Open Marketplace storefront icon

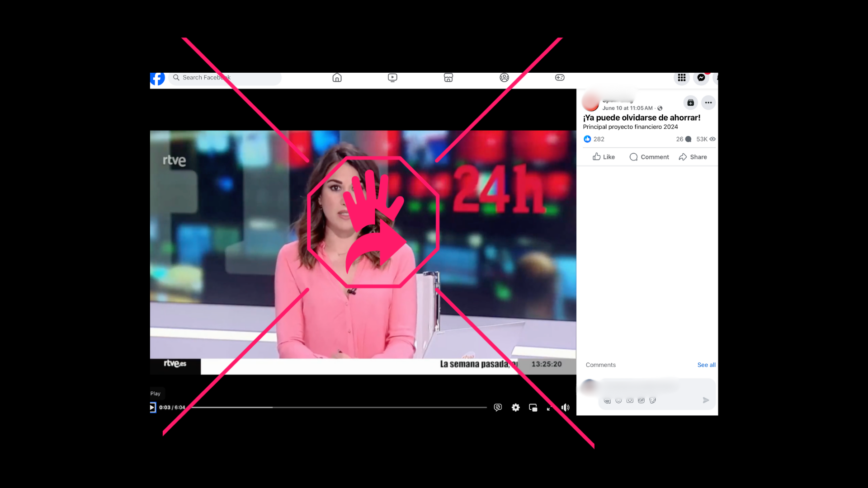448,78
